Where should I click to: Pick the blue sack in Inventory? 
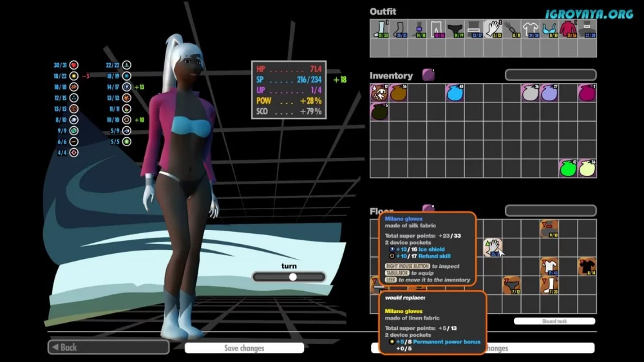(455, 93)
